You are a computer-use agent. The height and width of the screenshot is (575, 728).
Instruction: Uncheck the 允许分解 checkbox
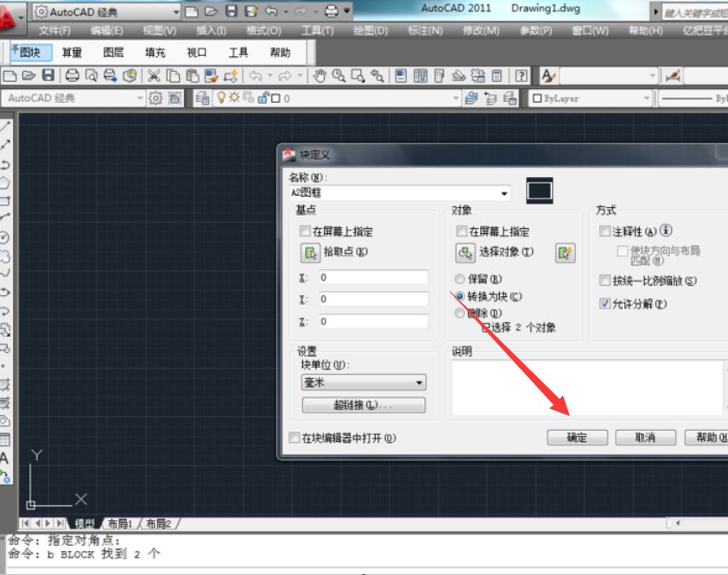tap(605, 304)
